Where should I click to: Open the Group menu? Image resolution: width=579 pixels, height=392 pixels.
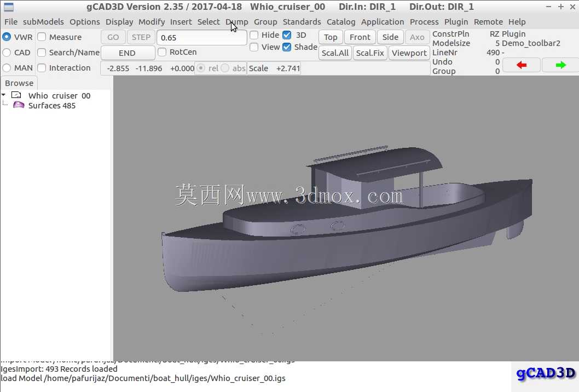[x=265, y=22]
